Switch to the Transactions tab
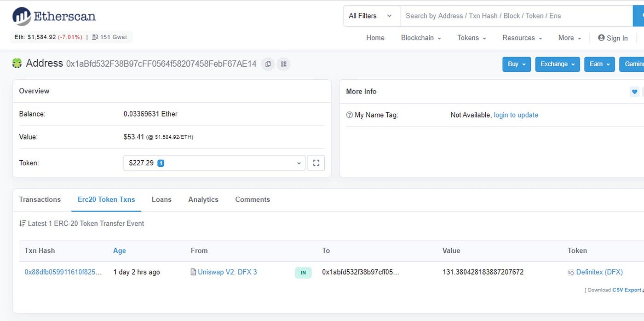Screen dimensions: 644x321 tap(40, 199)
